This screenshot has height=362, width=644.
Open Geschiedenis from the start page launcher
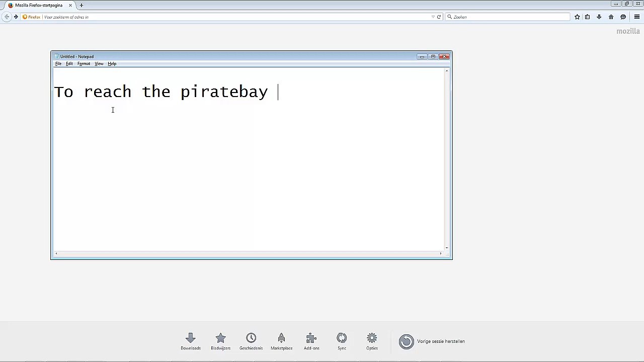coord(251,341)
